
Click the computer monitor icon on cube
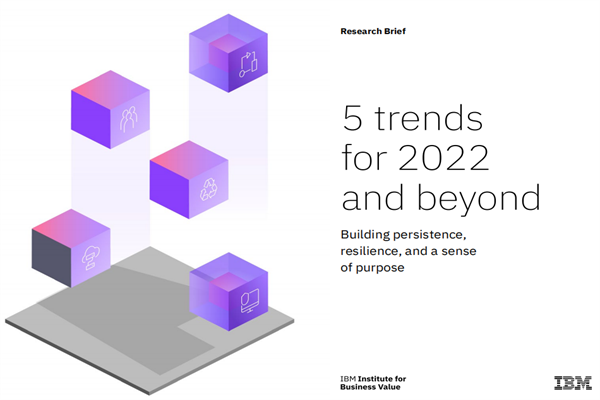pyautogui.click(x=249, y=301)
